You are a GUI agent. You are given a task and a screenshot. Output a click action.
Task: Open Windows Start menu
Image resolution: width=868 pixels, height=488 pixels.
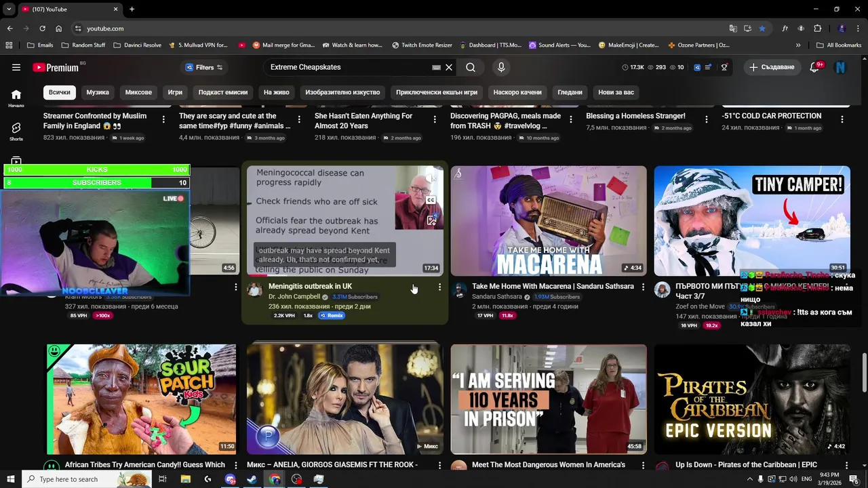10,479
